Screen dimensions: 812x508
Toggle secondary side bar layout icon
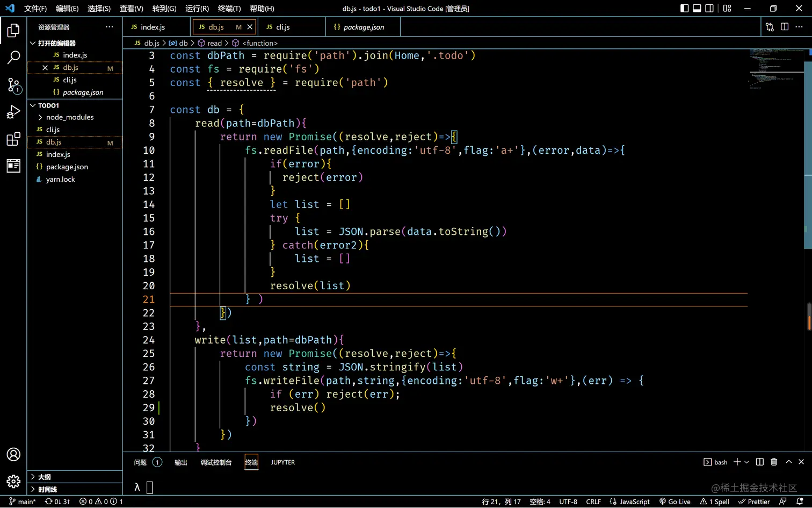point(709,8)
